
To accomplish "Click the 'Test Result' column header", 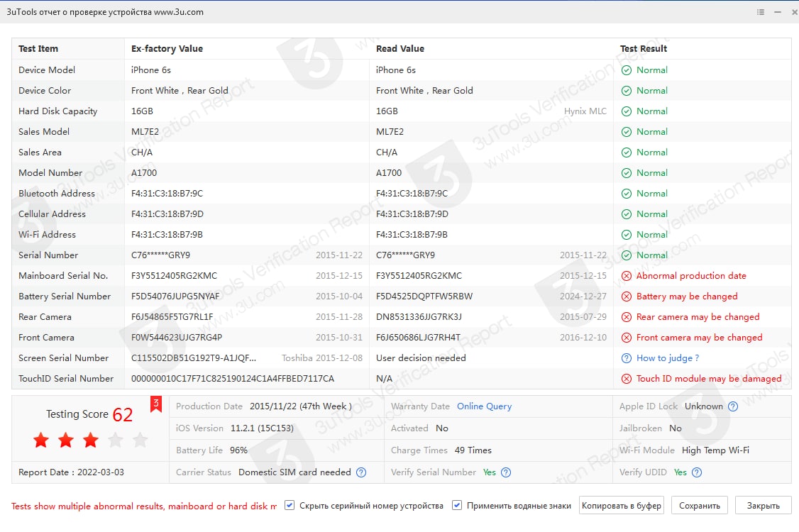I will coord(644,49).
